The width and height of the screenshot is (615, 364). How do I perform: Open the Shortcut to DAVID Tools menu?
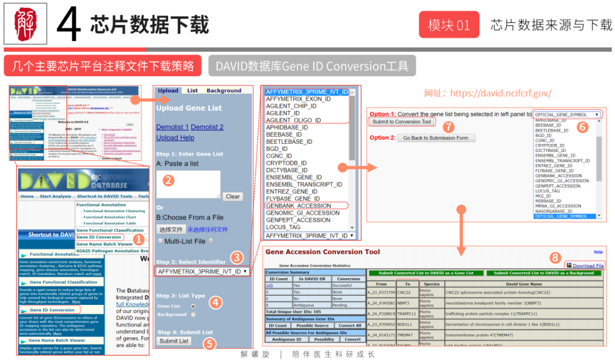[105, 196]
